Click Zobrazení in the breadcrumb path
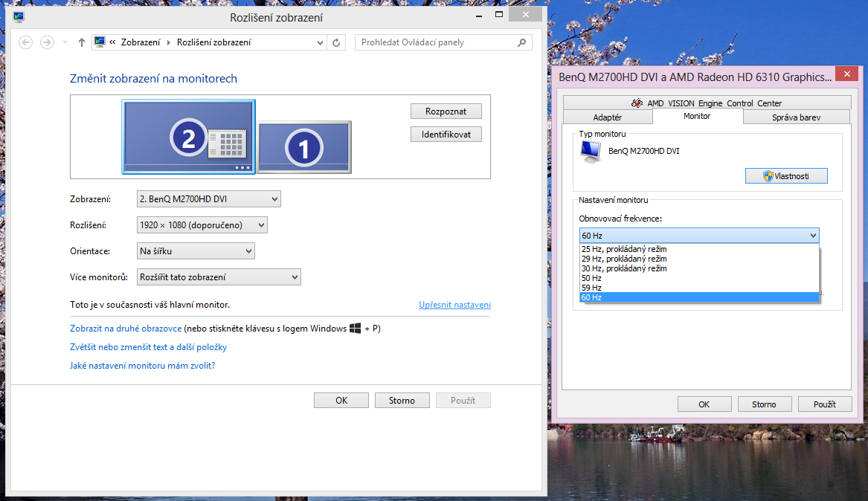Screen dimensions: 868x501 pyautogui.click(x=141, y=42)
